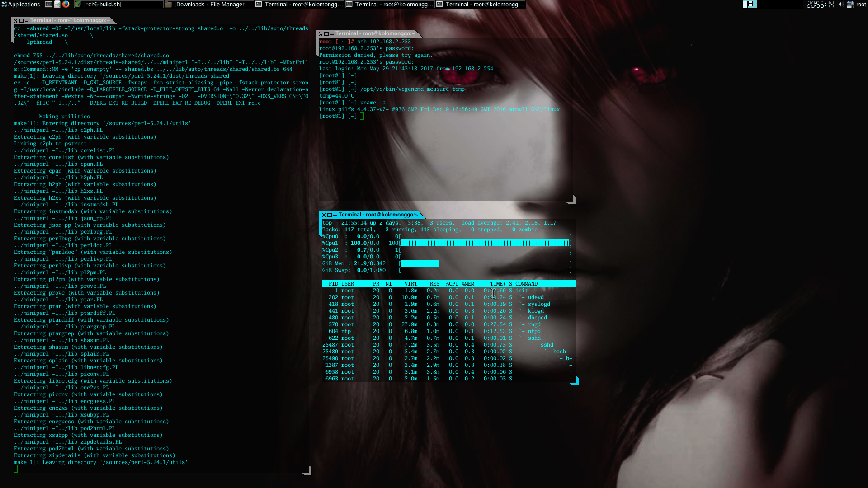The image size is (868, 488).
Task: Select the rngd process row
Action: pos(448,324)
